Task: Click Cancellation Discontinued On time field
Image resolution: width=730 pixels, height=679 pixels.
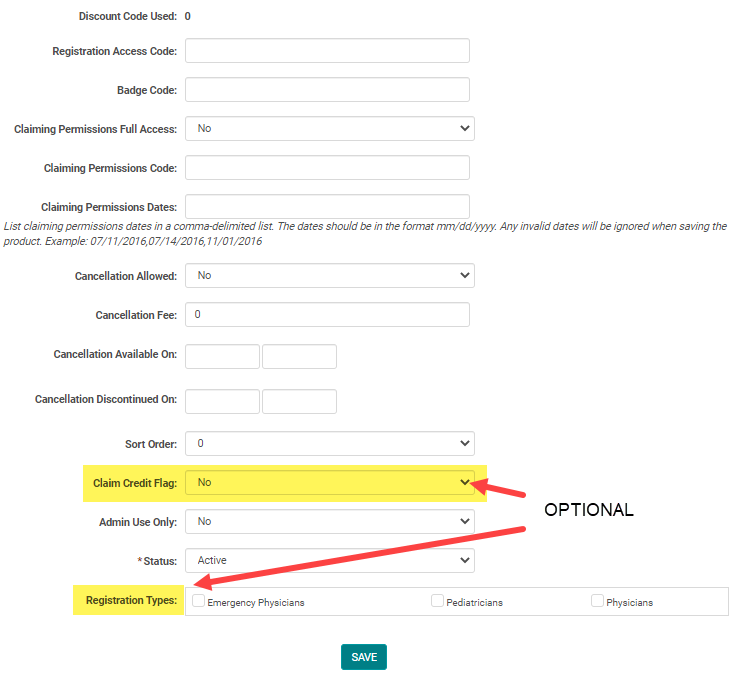Action: pyautogui.click(x=299, y=401)
